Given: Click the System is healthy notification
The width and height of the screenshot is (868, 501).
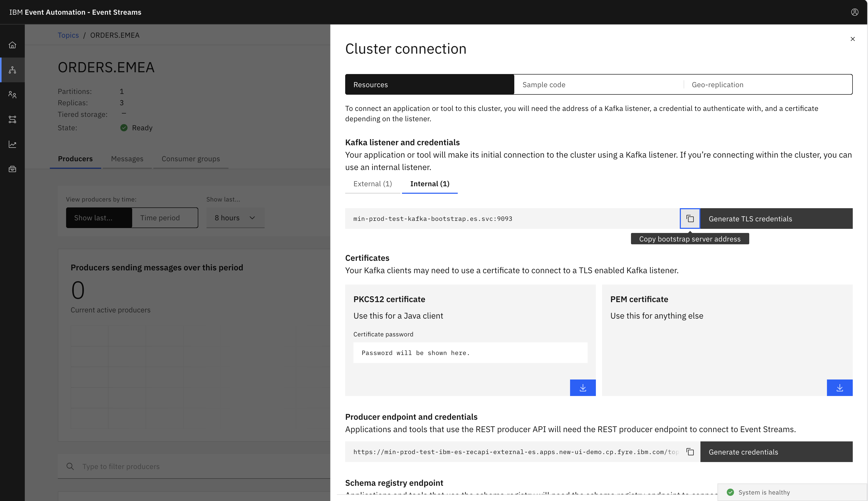Looking at the screenshot, I should (792, 492).
